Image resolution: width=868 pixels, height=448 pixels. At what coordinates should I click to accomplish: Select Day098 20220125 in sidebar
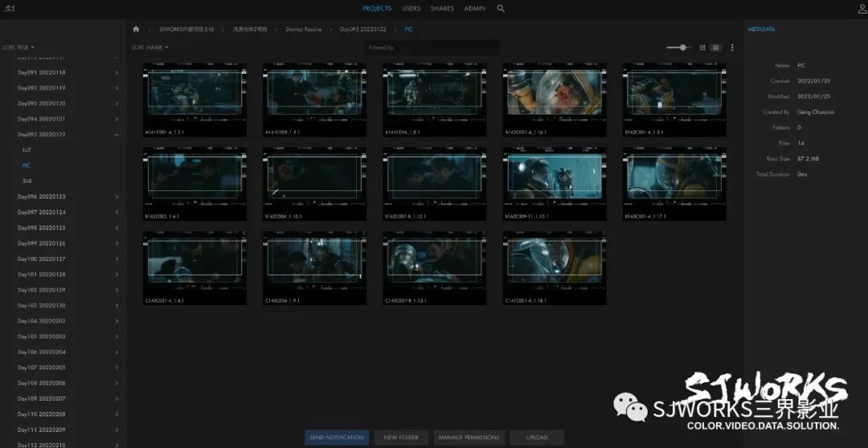tap(41, 228)
